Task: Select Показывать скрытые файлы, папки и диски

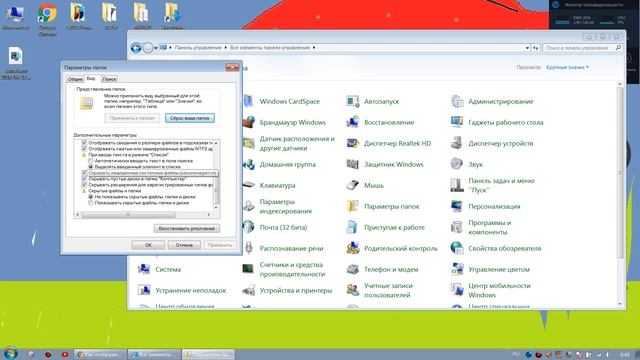Action: [x=91, y=203]
